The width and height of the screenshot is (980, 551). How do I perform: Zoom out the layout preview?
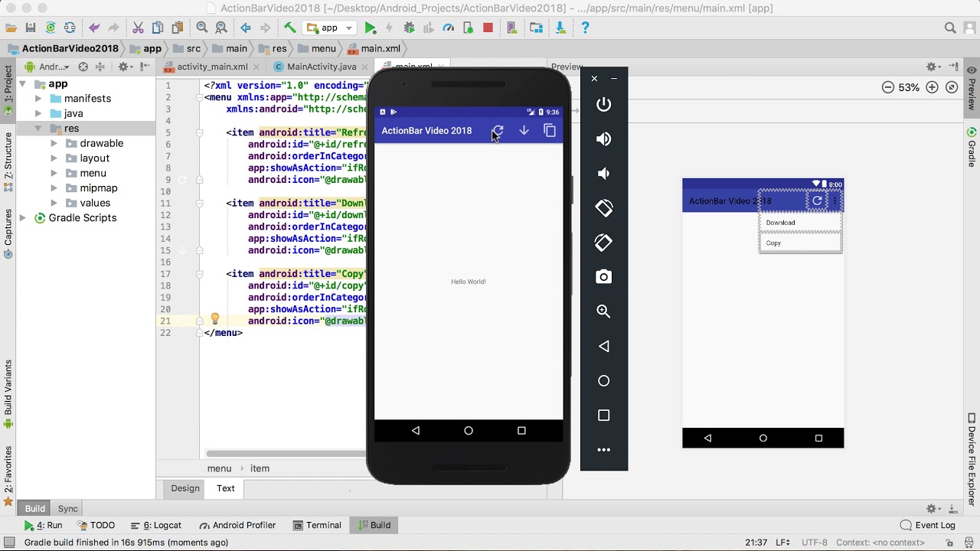click(x=888, y=87)
